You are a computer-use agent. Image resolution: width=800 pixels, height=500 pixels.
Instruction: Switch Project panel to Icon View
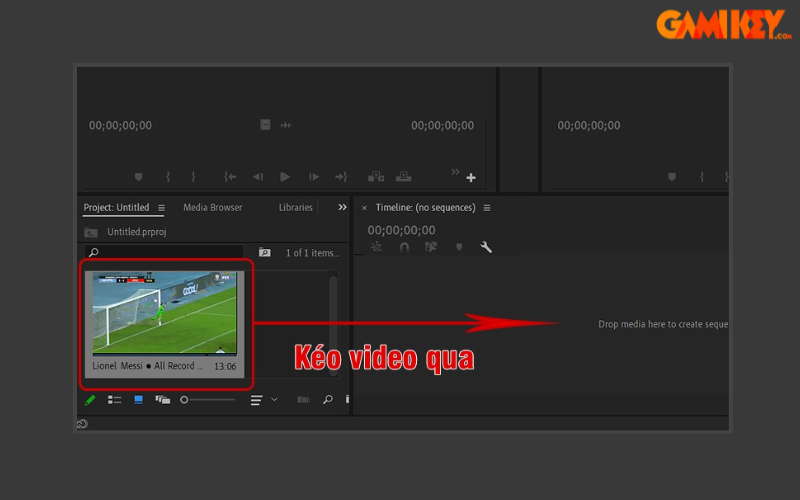coord(138,400)
